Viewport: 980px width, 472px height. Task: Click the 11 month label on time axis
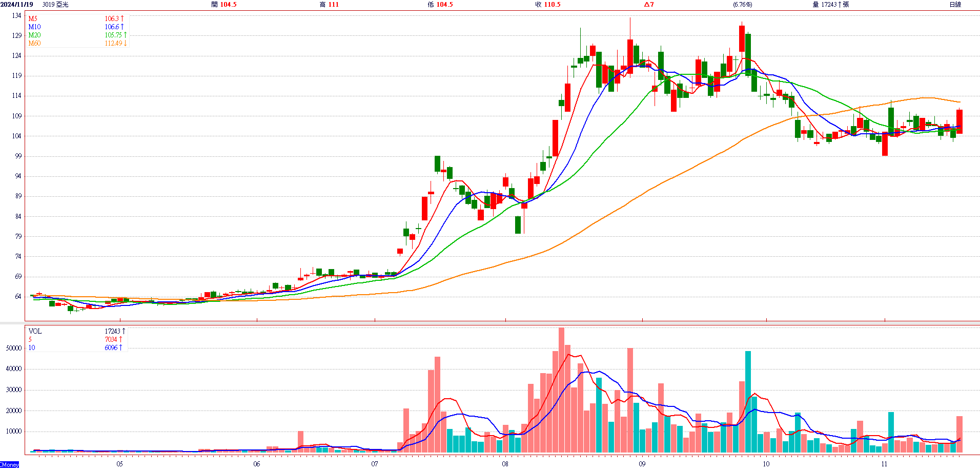tap(884, 464)
